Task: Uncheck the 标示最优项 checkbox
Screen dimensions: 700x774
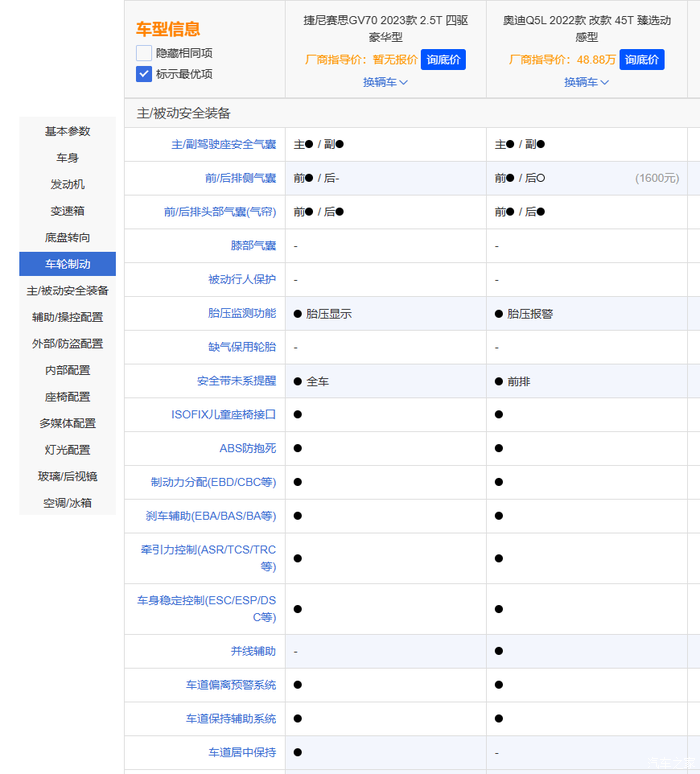Action: click(144, 74)
